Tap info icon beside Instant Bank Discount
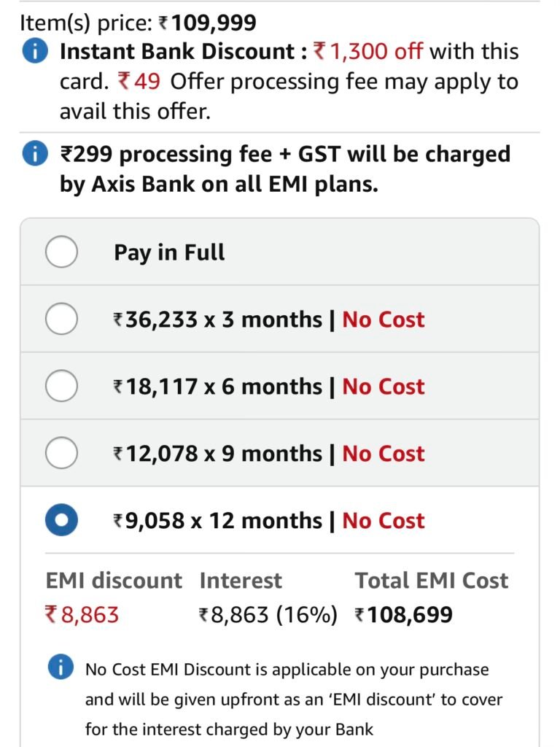The image size is (560, 747). coord(35,53)
